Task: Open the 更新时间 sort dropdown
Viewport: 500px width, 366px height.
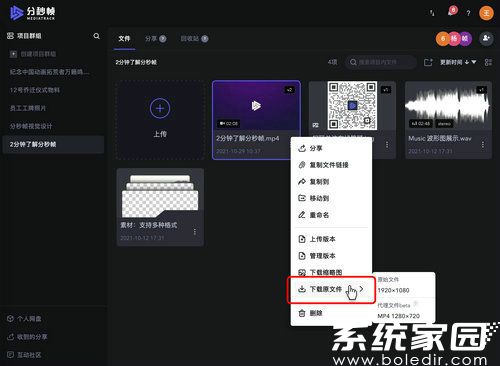Action: tap(458, 62)
